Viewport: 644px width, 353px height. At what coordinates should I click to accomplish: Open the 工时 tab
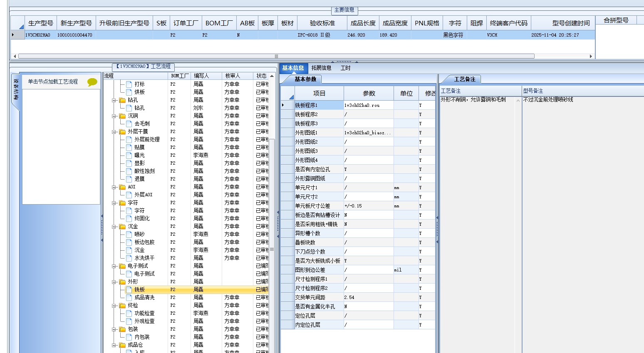coord(345,68)
